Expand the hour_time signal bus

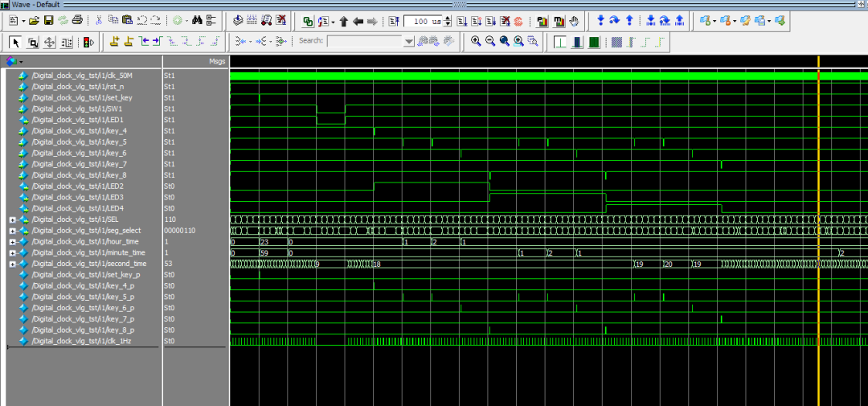click(x=13, y=241)
